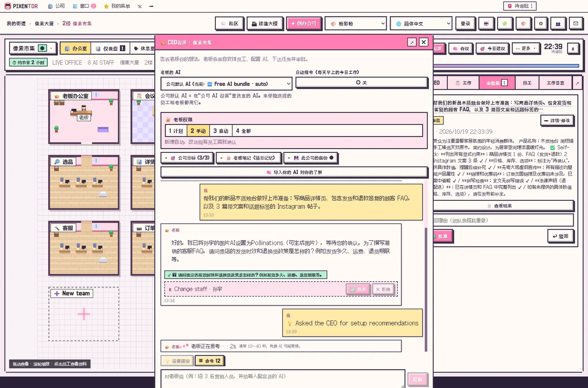Open the envelope mail icon button

tap(576, 24)
